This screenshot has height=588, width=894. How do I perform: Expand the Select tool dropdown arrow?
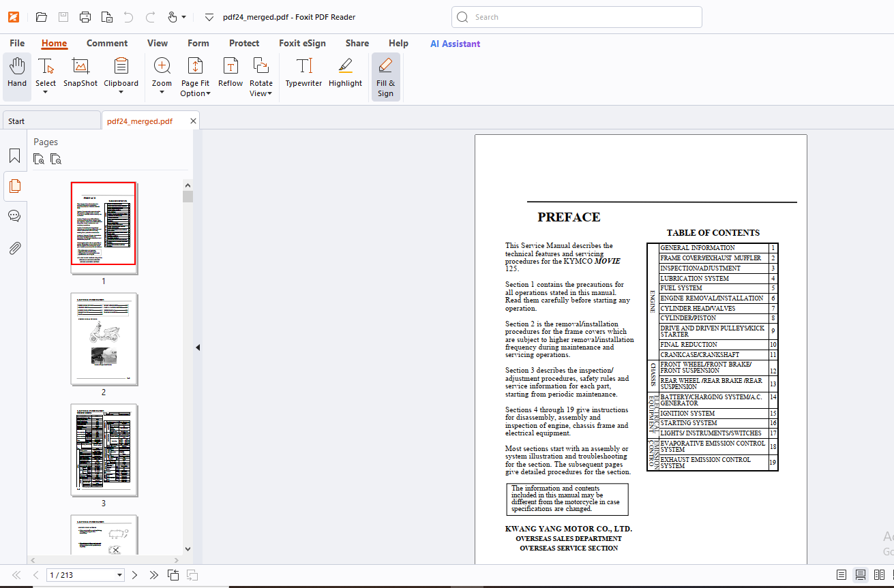click(x=46, y=93)
